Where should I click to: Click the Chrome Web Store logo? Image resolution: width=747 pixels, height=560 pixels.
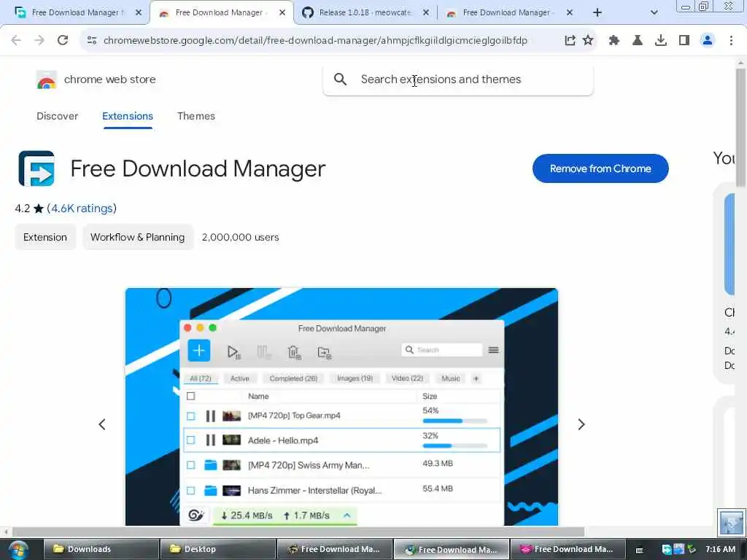pyautogui.click(x=46, y=79)
